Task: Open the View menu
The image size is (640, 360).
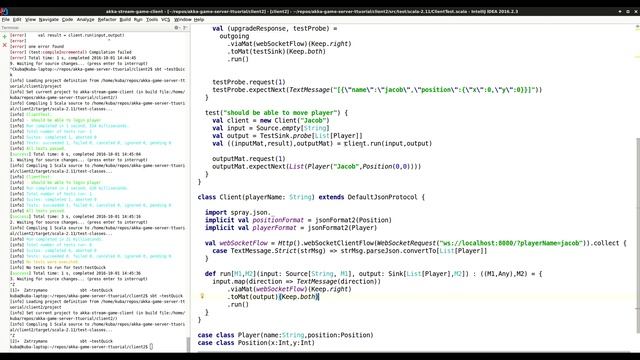Action: 30,20
